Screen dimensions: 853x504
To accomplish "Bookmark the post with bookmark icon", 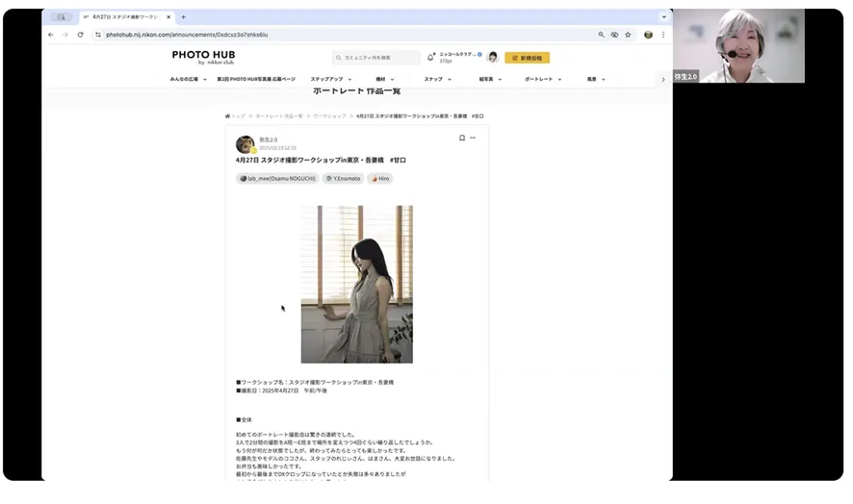I will click(x=462, y=139).
